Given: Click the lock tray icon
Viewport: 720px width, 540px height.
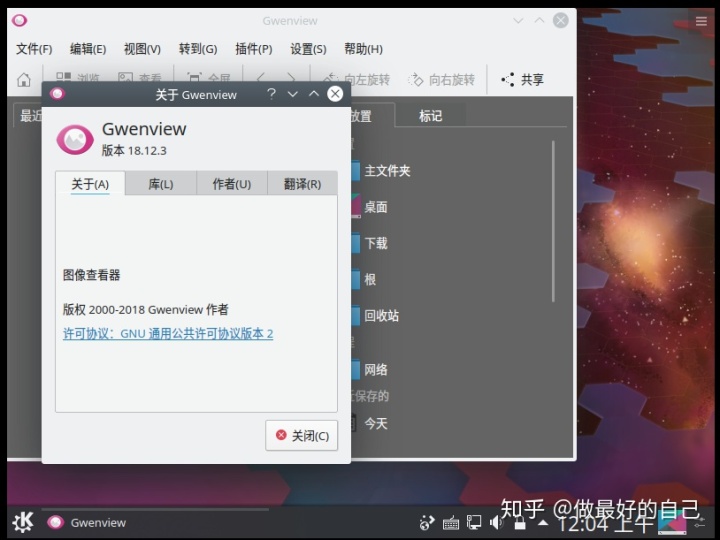Looking at the screenshot, I should [520, 523].
